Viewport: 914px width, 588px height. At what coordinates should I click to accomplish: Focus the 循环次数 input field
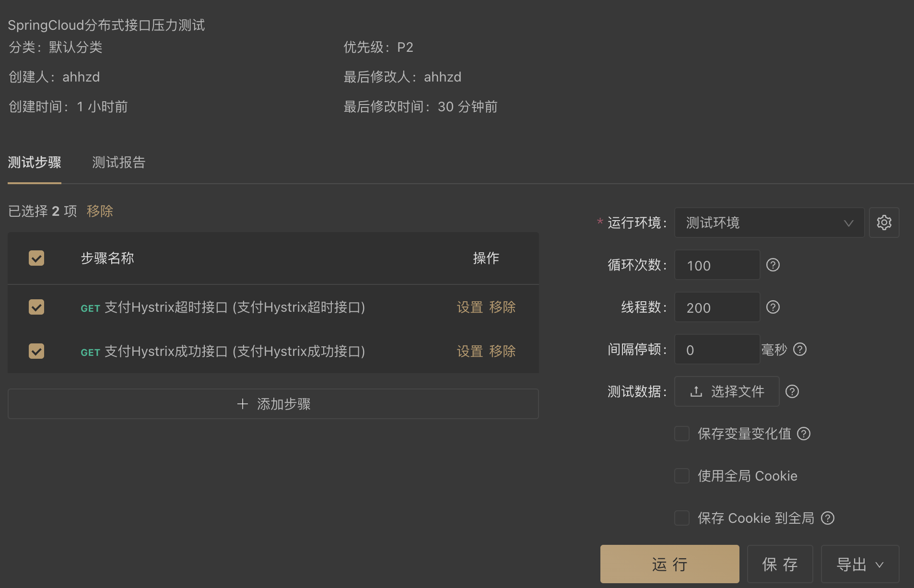tap(717, 265)
